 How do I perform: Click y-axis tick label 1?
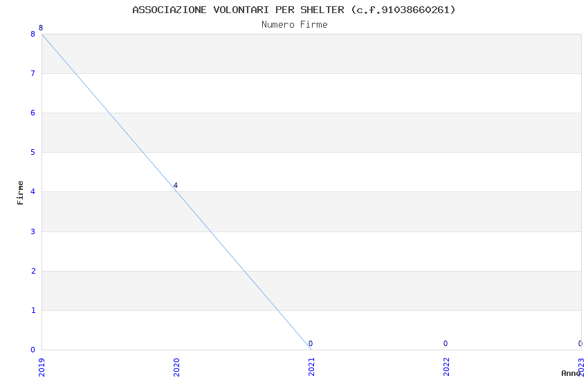(33, 310)
